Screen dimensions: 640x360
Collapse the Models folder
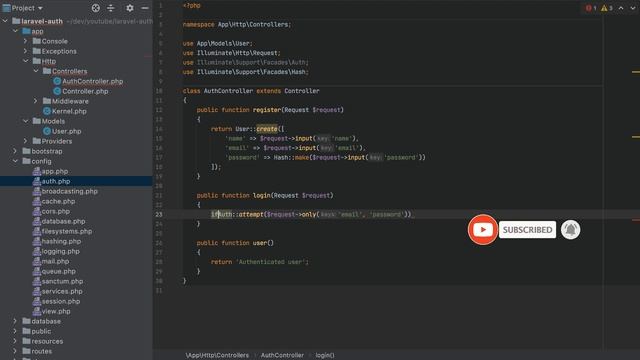[x=26, y=121]
